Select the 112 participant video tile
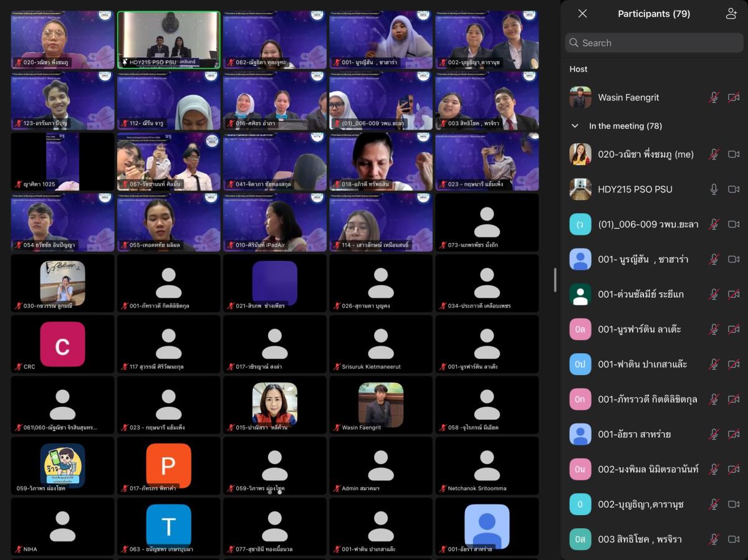 (169, 100)
